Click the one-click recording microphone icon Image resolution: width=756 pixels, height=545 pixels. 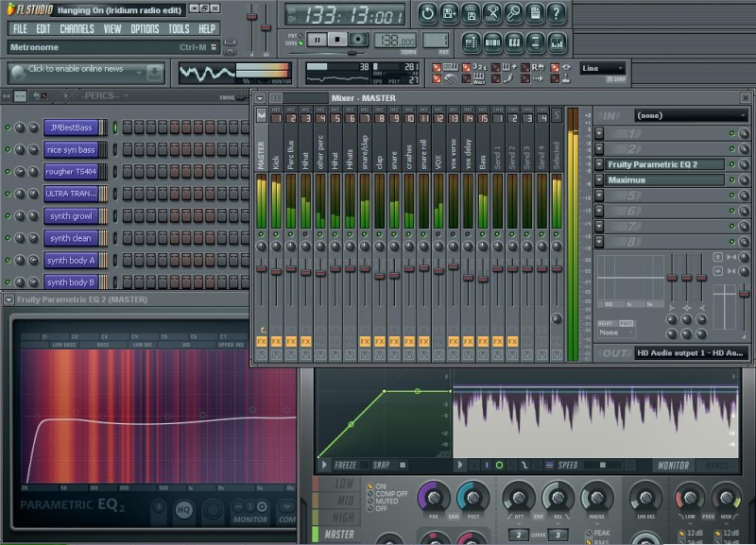(513, 13)
